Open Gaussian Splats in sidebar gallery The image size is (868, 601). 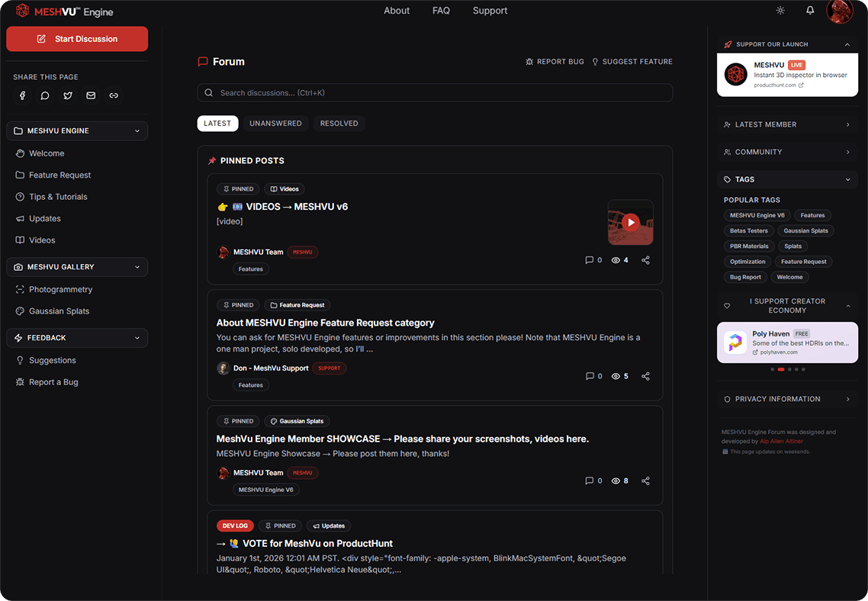[x=53, y=312]
